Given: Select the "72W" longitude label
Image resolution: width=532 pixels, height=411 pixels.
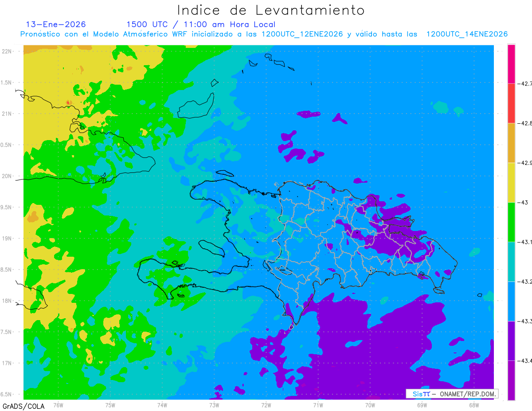Looking at the screenshot, I should pyautogui.click(x=266, y=405).
